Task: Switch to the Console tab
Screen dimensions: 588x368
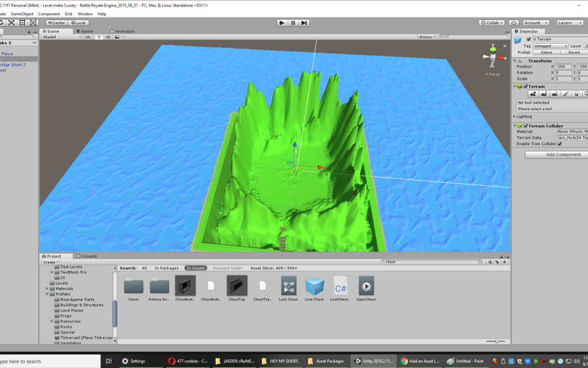Action: click(87, 256)
